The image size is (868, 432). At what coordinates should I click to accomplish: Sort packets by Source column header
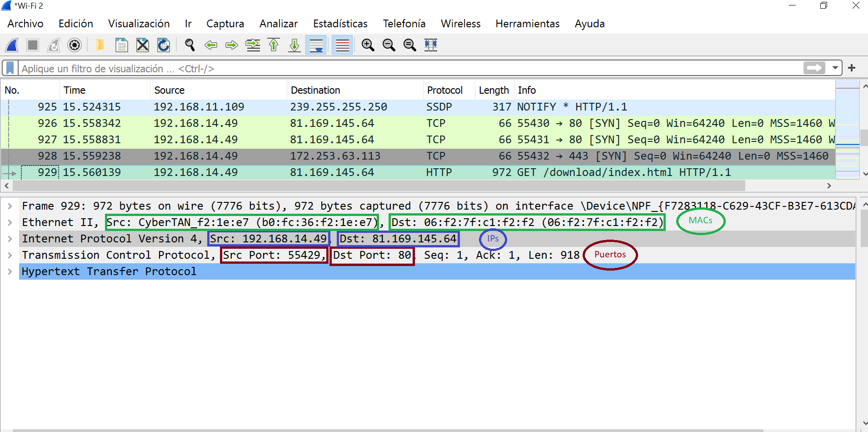(219, 90)
